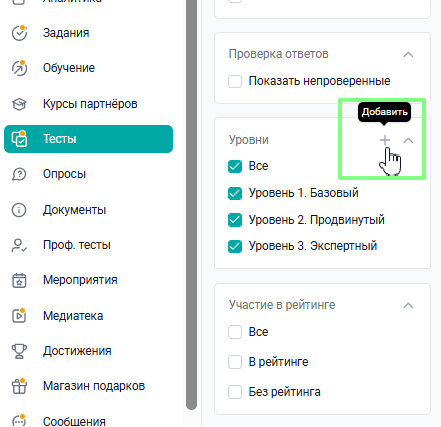Click the Участие в рейтинге heading
Viewport: 441px width, 427px height.
282,305
